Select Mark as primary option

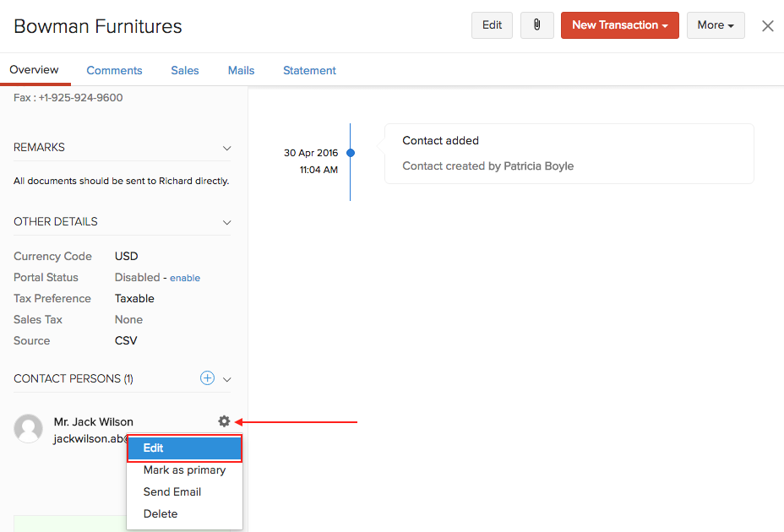tap(184, 470)
